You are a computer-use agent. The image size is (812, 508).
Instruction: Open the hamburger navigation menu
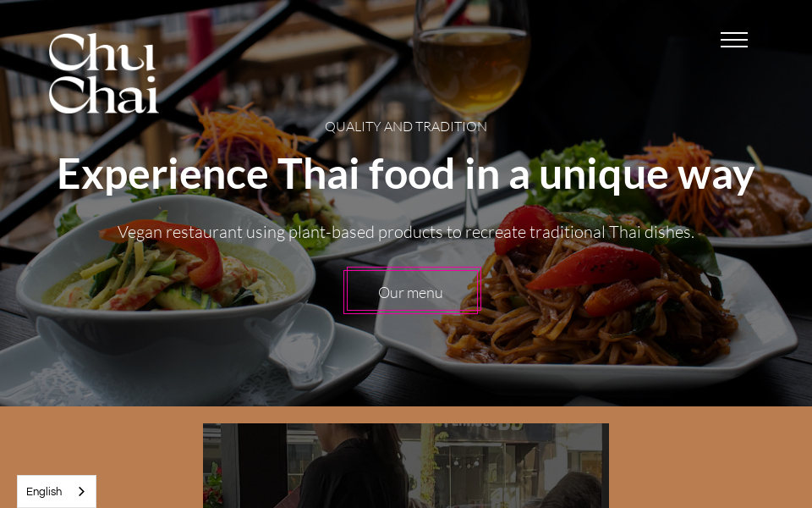coord(734,40)
